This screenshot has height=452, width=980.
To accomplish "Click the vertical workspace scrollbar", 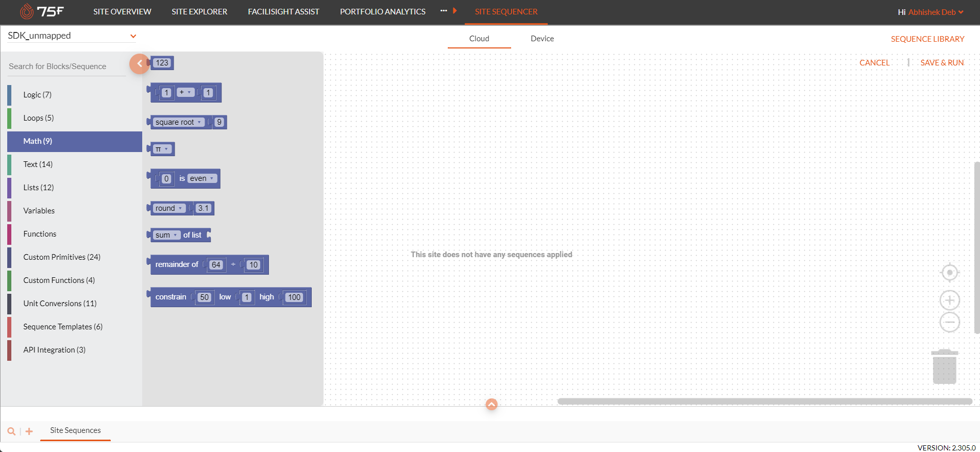I will [977, 247].
